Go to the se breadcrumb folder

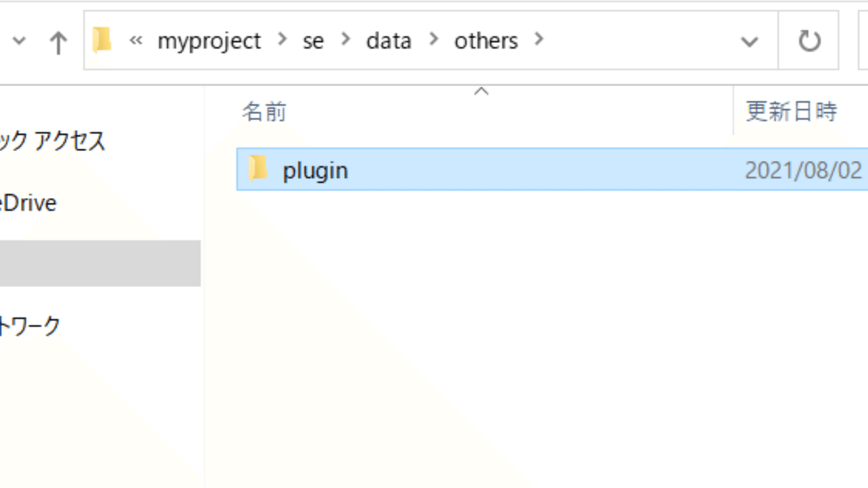tap(313, 41)
